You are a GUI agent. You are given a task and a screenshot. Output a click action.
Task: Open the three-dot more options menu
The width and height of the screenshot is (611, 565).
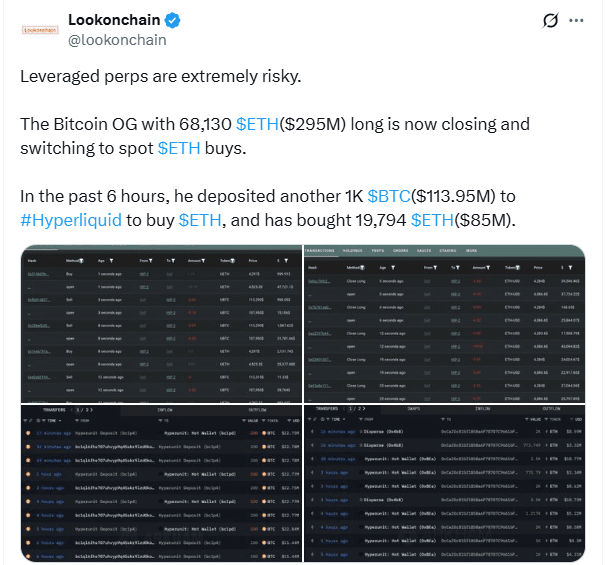click(x=576, y=20)
